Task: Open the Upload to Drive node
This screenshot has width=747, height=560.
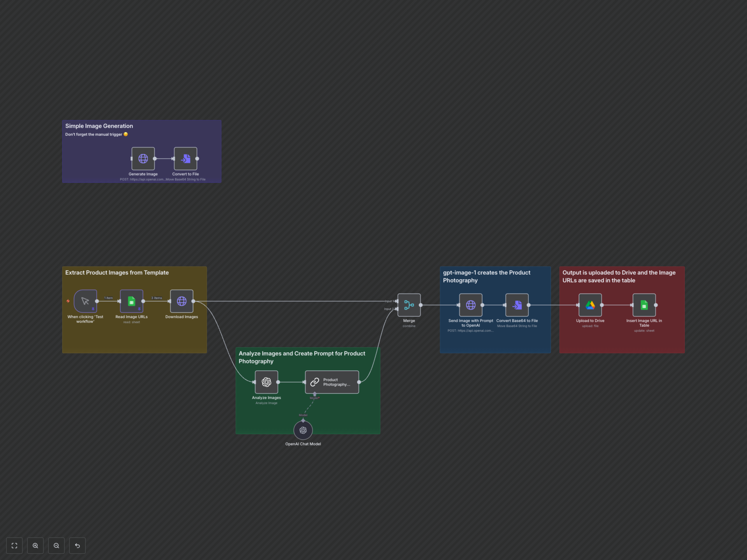Action: click(590, 305)
